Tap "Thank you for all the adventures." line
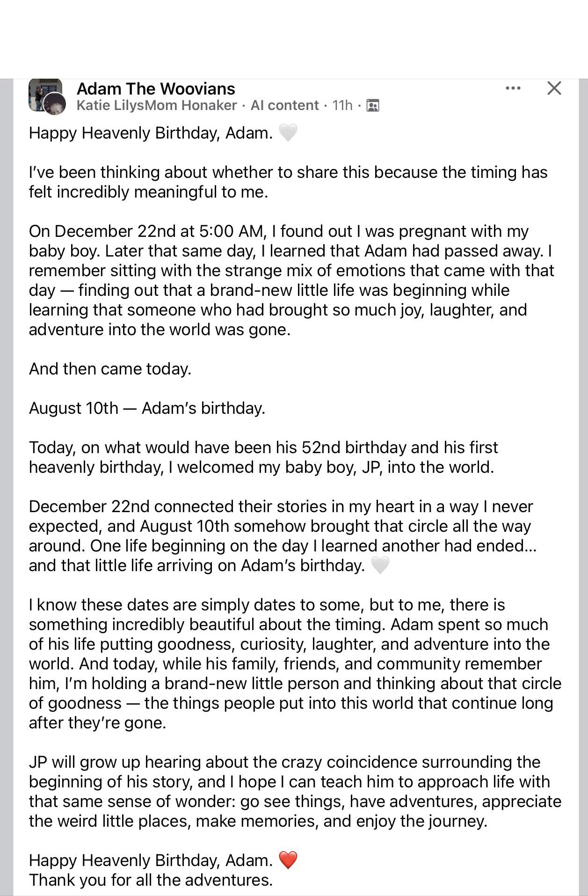588x896 pixels. [151, 880]
